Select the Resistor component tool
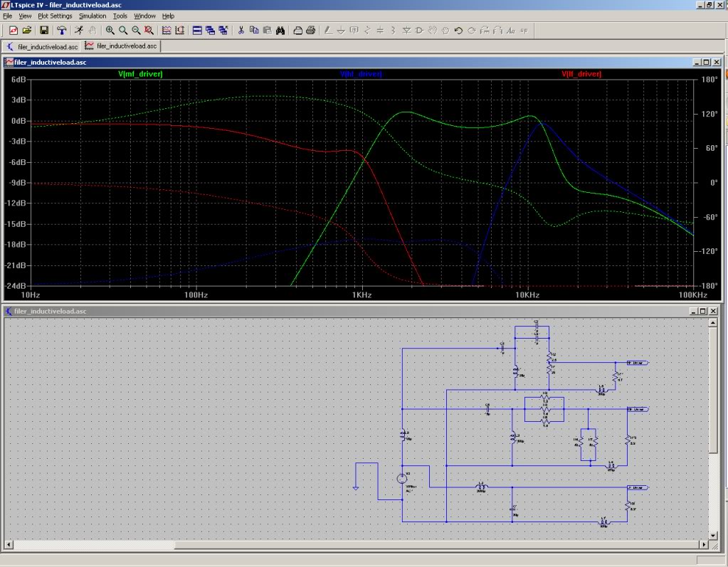Image resolution: width=728 pixels, height=567 pixels. 366,31
